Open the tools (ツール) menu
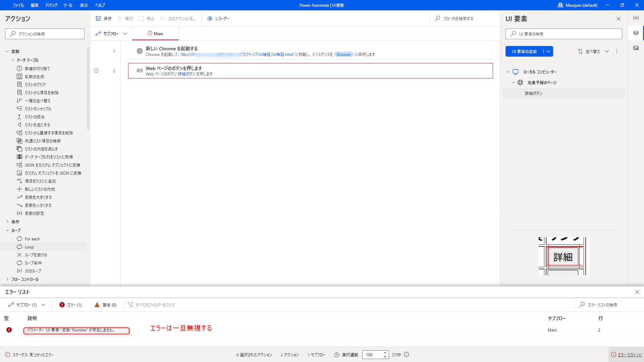This screenshot has width=644, height=362. 68,5
